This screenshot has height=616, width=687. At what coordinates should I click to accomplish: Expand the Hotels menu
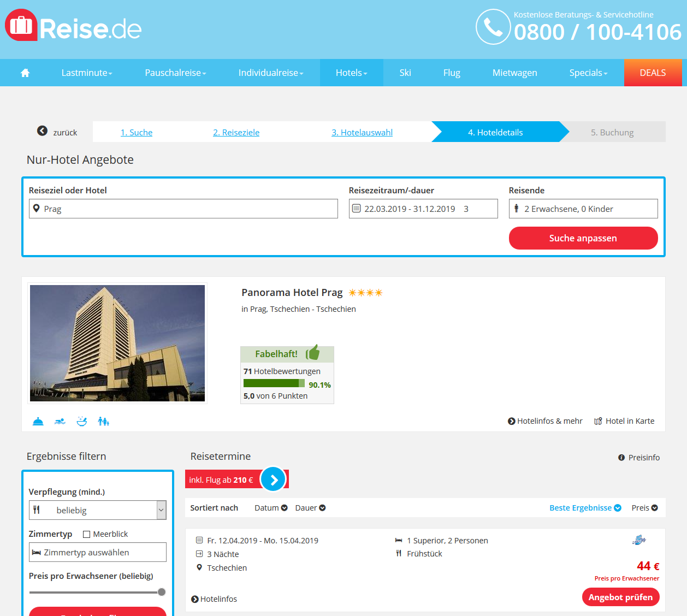coord(352,73)
